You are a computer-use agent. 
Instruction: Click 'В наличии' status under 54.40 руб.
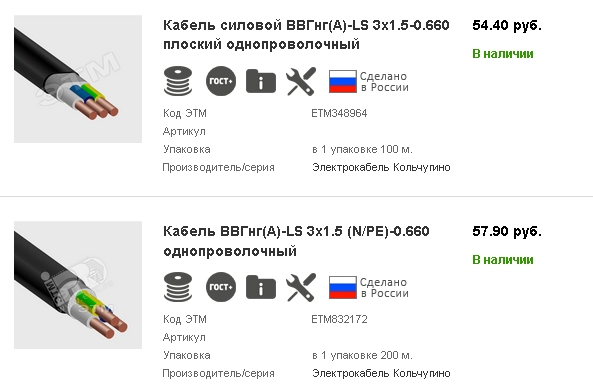click(x=503, y=54)
